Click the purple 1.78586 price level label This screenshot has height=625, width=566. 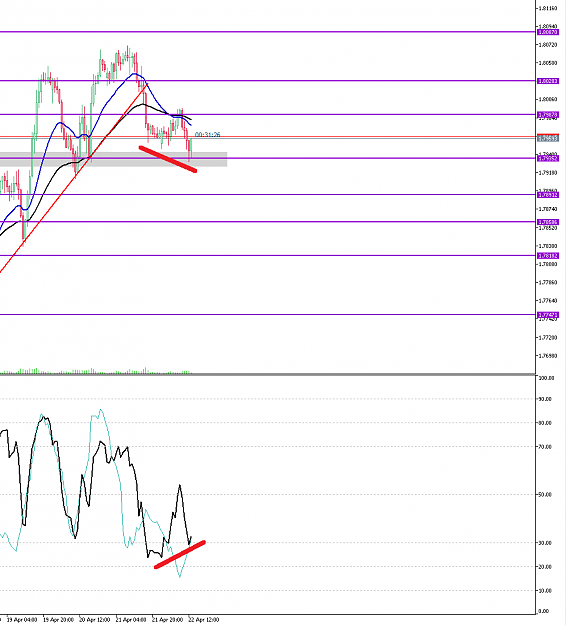548,222
